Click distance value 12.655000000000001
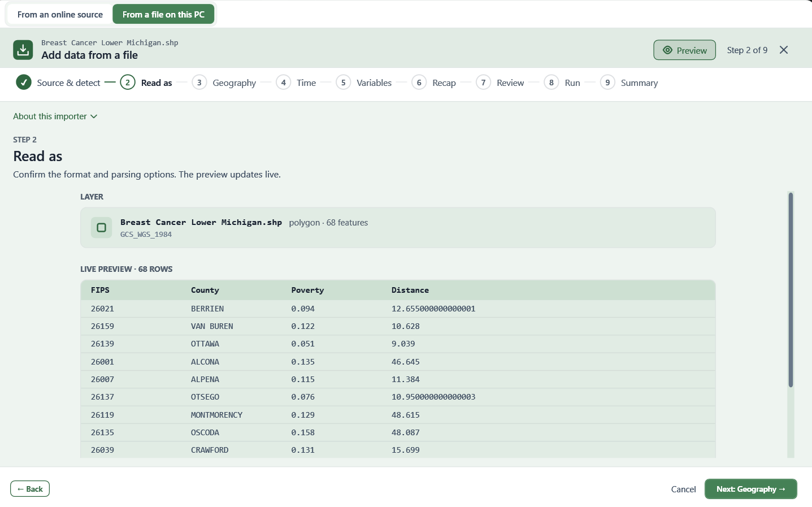The width and height of the screenshot is (812, 507). (433, 309)
